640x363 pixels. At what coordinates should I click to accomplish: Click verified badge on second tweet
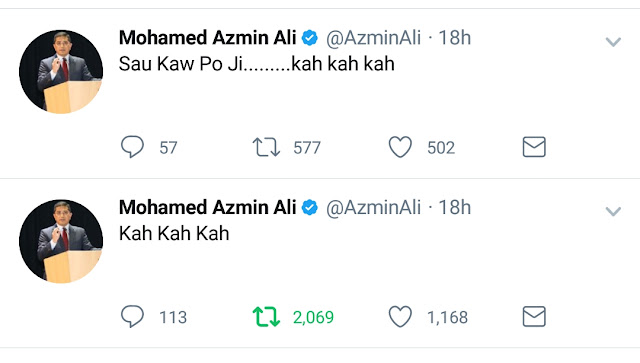(x=310, y=208)
